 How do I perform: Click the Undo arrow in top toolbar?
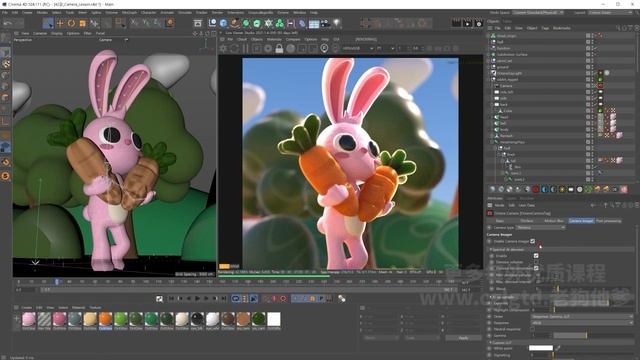pyautogui.click(x=8, y=23)
